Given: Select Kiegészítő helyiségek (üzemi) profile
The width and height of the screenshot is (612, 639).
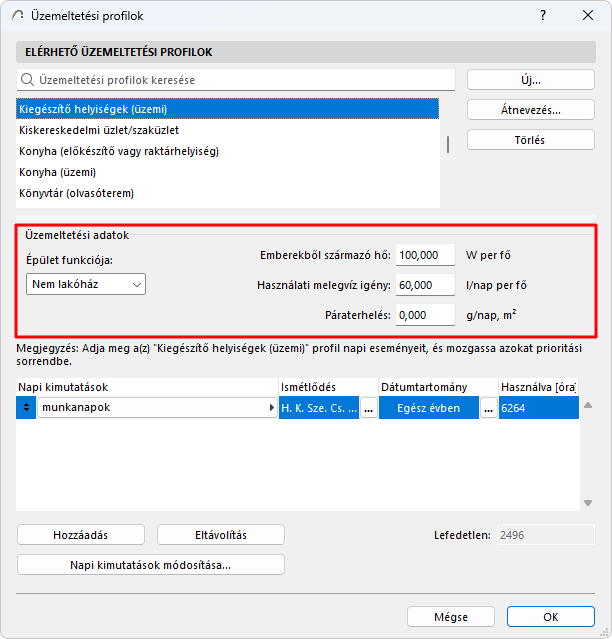Looking at the screenshot, I should pos(228,109).
